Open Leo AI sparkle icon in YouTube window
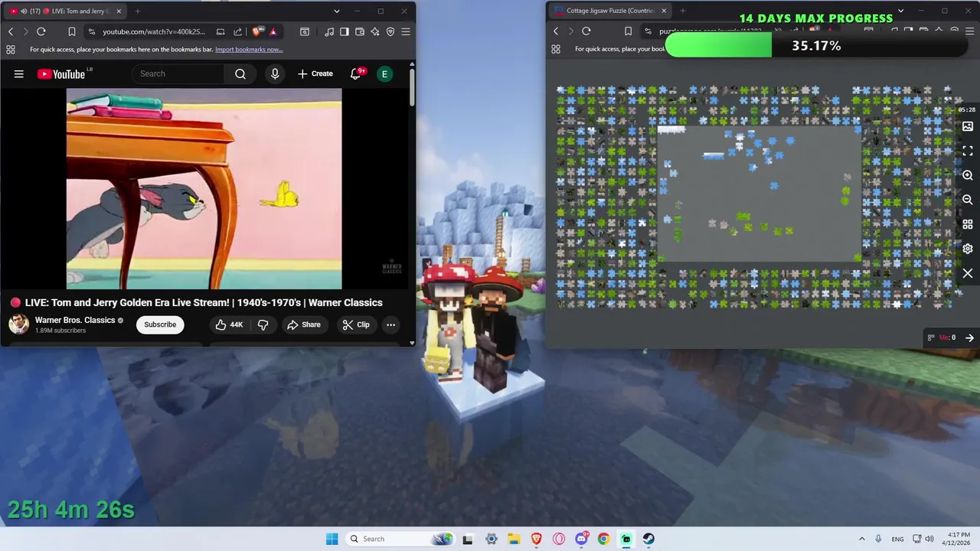Screen dimensions: 980x551 point(375,31)
